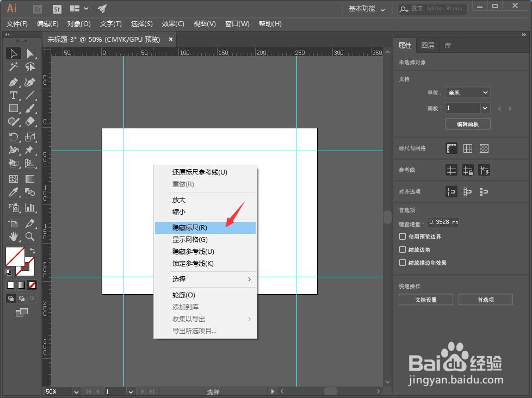Open 文档设置 under quick actions

[x=425, y=299]
